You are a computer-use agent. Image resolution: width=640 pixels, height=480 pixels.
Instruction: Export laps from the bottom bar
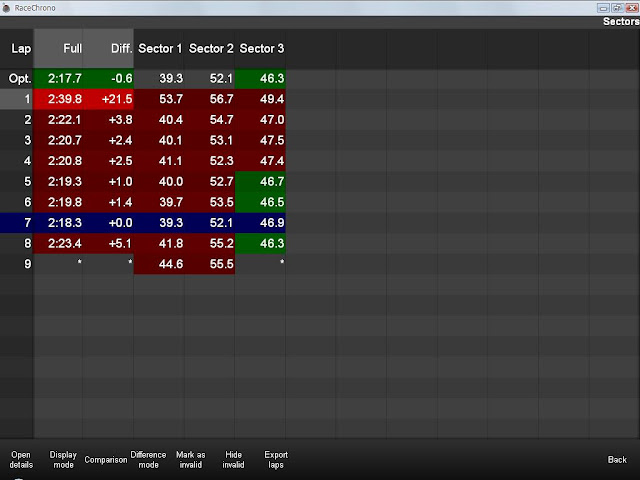276,460
